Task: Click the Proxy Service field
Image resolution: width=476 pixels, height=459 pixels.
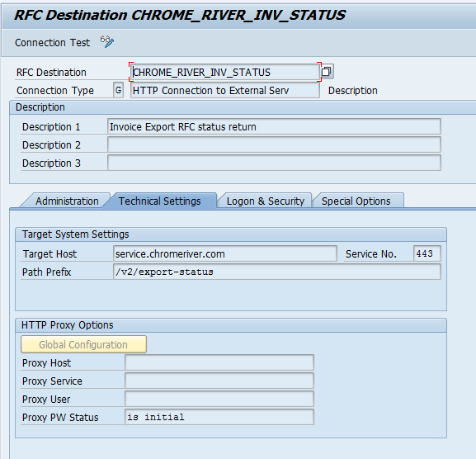Action: pyautogui.click(x=219, y=381)
